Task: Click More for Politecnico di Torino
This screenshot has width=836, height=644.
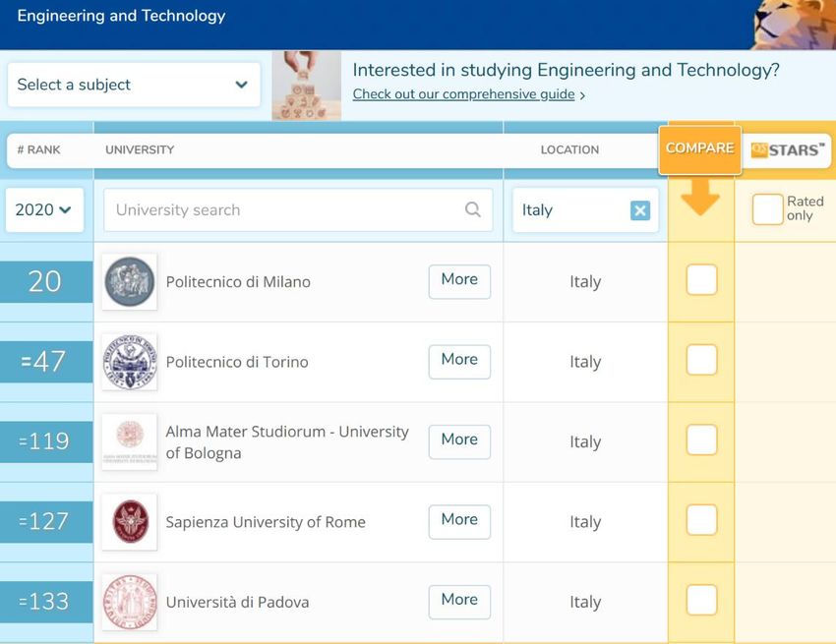Action: [x=459, y=362]
